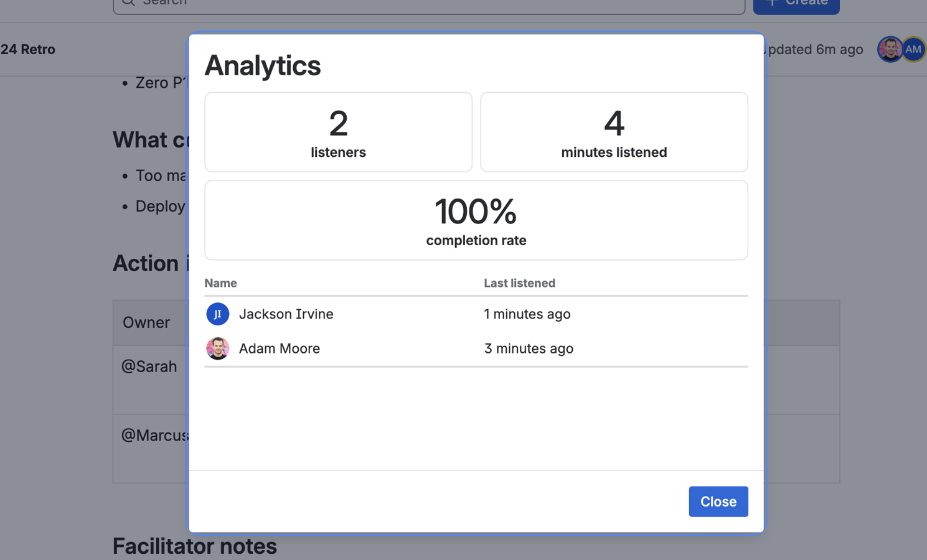Click Adam Moore's profile photo
The width and height of the screenshot is (927, 560).
(217, 348)
